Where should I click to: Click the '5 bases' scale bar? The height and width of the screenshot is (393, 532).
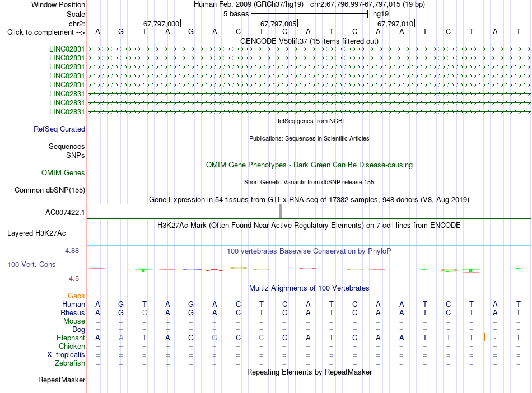coord(309,14)
